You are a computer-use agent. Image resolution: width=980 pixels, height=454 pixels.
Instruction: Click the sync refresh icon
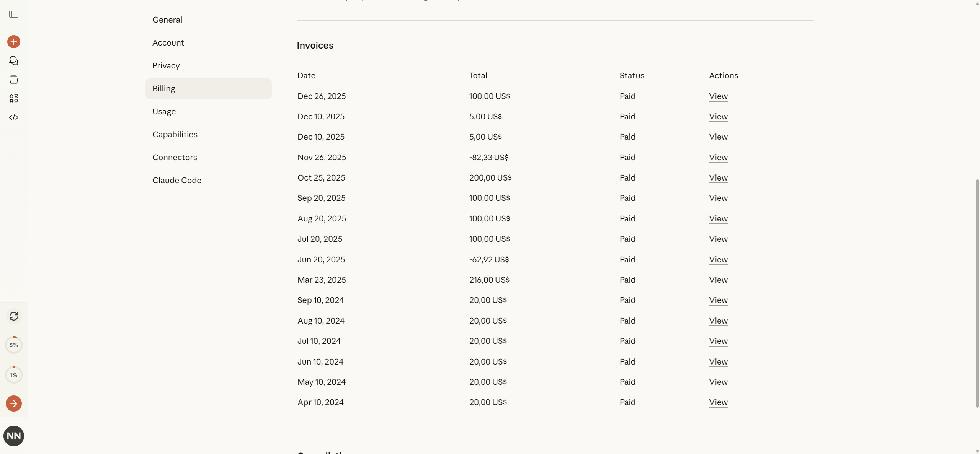pyautogui.click(x=14, y=316)
